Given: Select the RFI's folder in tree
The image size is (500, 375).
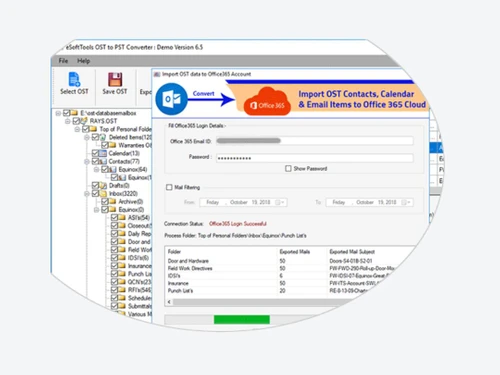Looking at the screenshot, I should 140,290.
